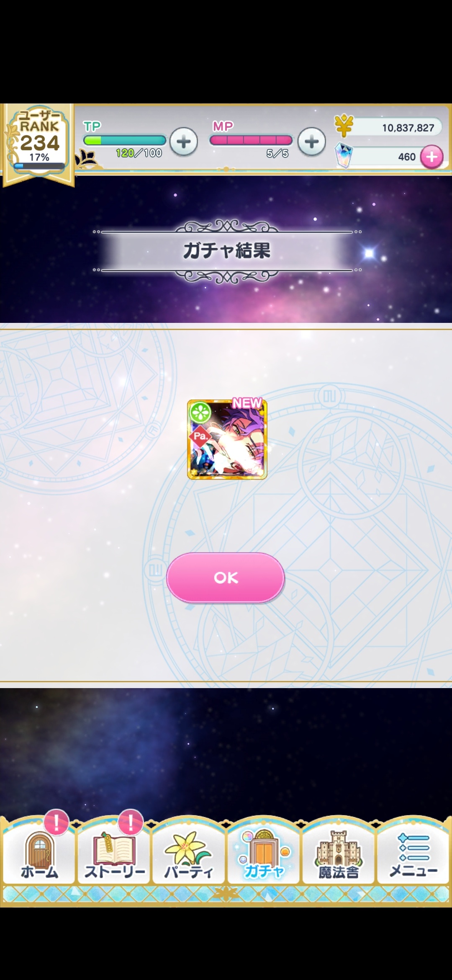Click the yen coin currency icon
This screenshot has width=452, height=980.
point(344,126)
